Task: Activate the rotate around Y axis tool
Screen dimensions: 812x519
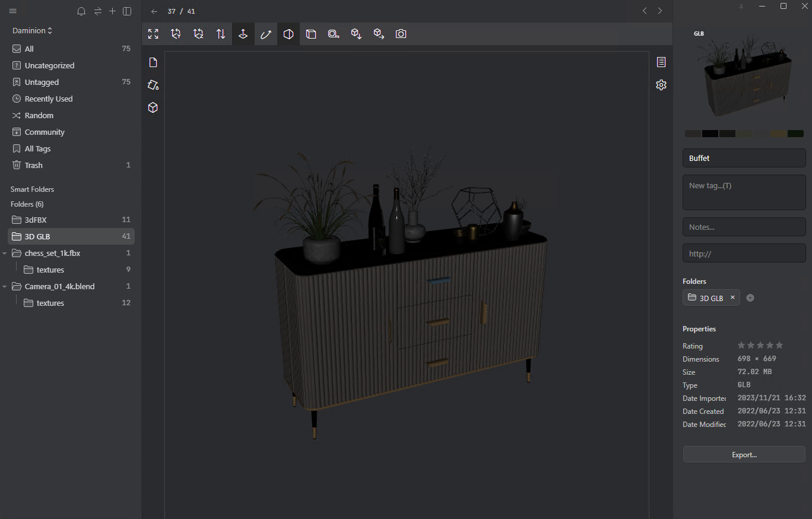Action: (176, 34)
